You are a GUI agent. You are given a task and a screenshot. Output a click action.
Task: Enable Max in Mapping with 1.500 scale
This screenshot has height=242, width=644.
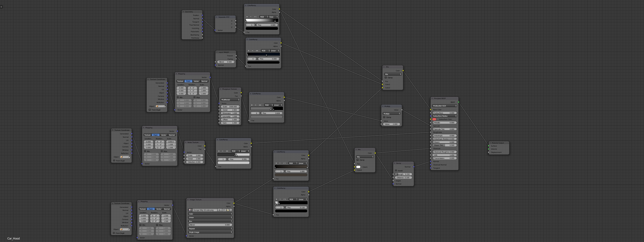(x=157, y=225)
